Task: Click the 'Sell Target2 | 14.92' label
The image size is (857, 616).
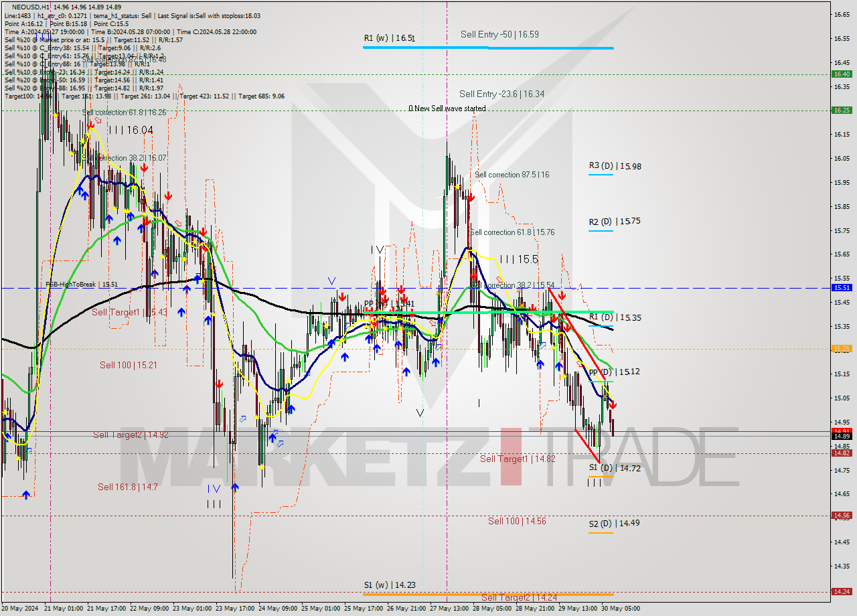Action: click(x=131, y=435)
